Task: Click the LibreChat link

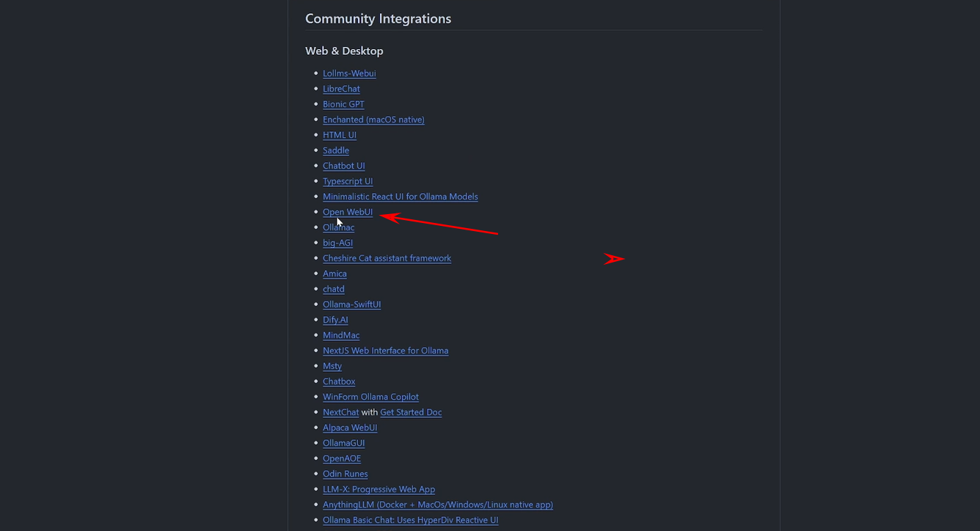Action: click(x=341, y=89)
